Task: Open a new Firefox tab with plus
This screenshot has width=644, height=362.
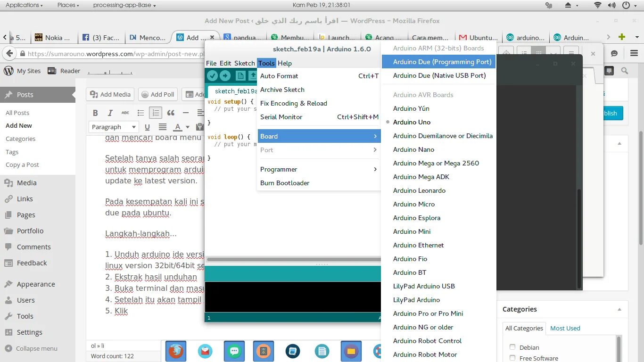Action: (622, 37)
